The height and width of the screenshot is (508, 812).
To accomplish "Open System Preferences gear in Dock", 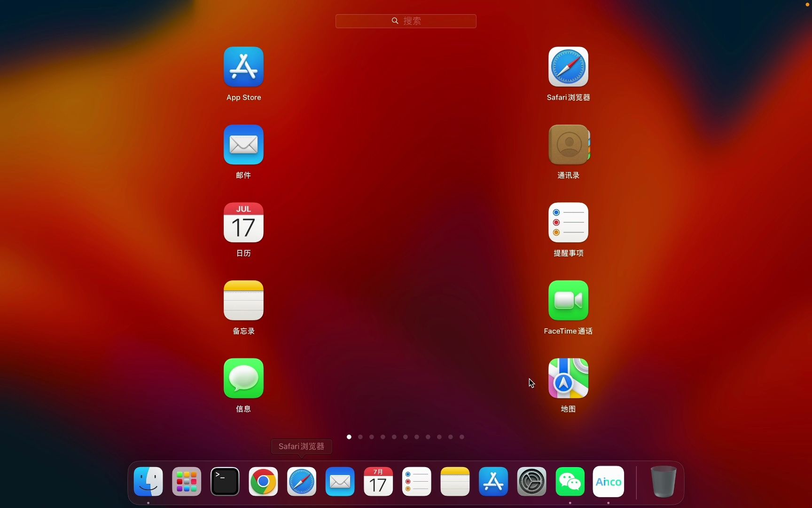I will point(532,482).
